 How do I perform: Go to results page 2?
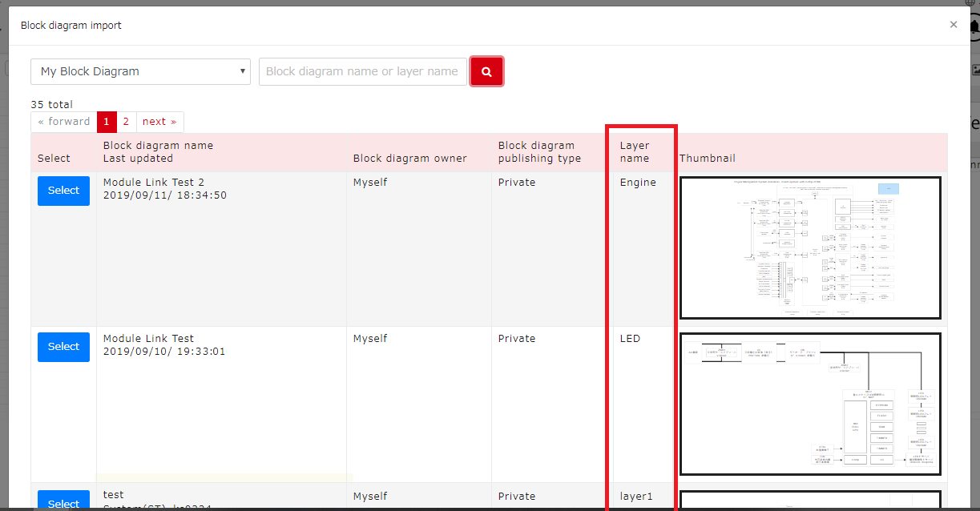126,122
